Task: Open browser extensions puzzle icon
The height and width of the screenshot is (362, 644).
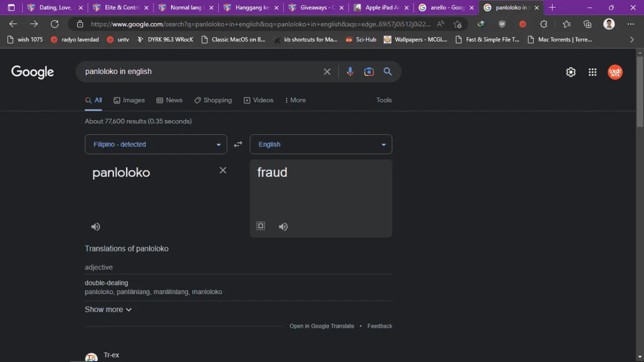Action: click(544, 24)
